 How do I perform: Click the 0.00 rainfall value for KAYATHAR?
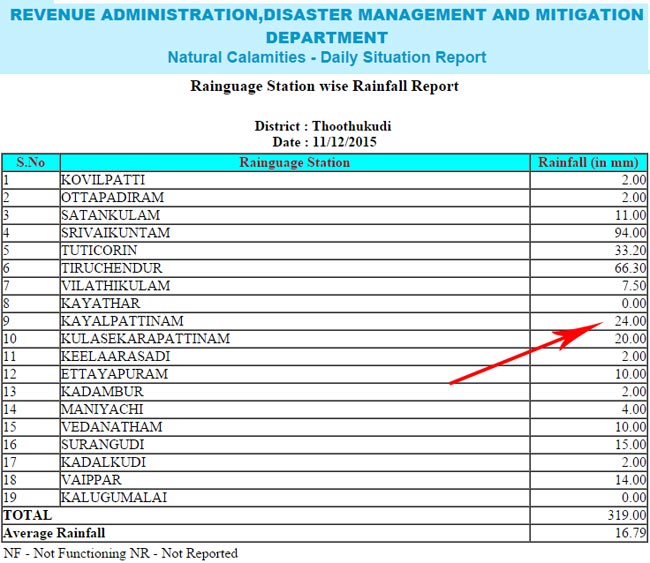[x=634, y=303]
